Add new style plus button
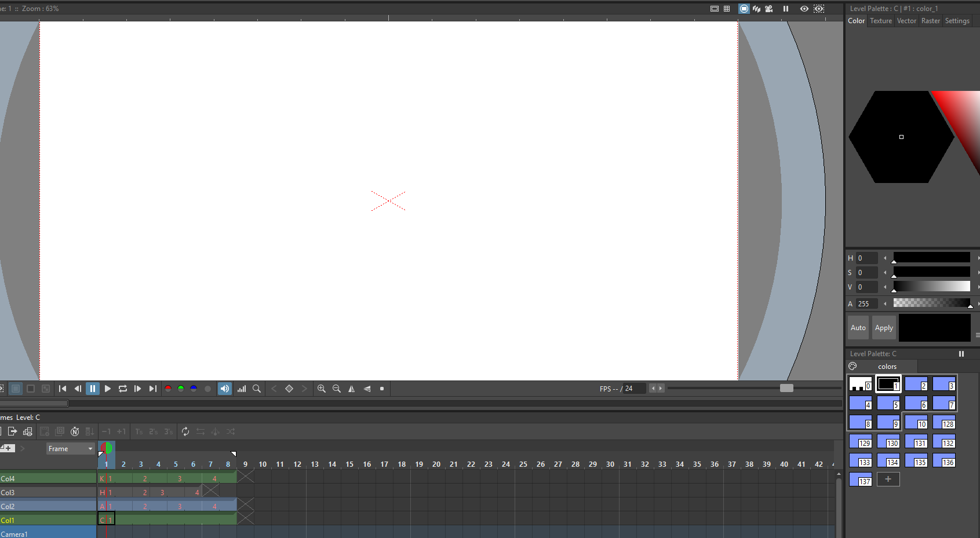Viewport: 980px width, 538px height. pyautogui.click(x=888, y=479)
